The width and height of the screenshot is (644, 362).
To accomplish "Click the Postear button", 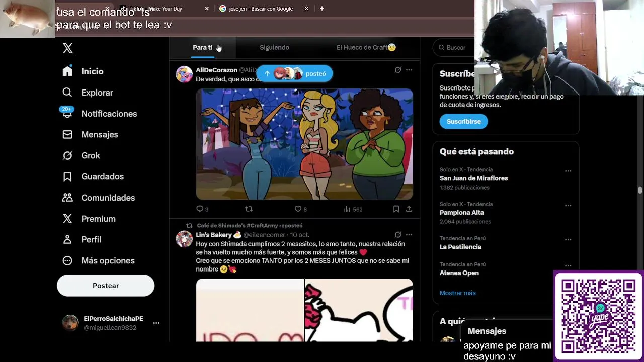I will pyautogui.click(x=106, y=286).
